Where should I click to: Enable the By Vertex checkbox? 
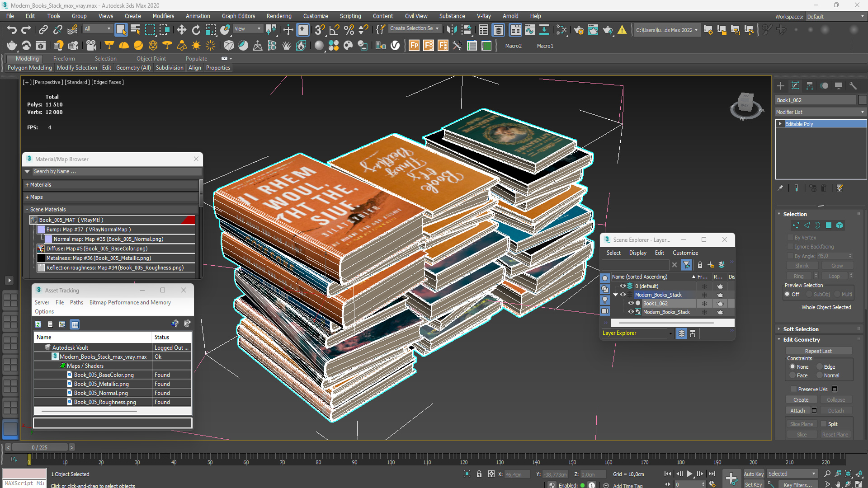pyautogui.click(x=791, y=237)
